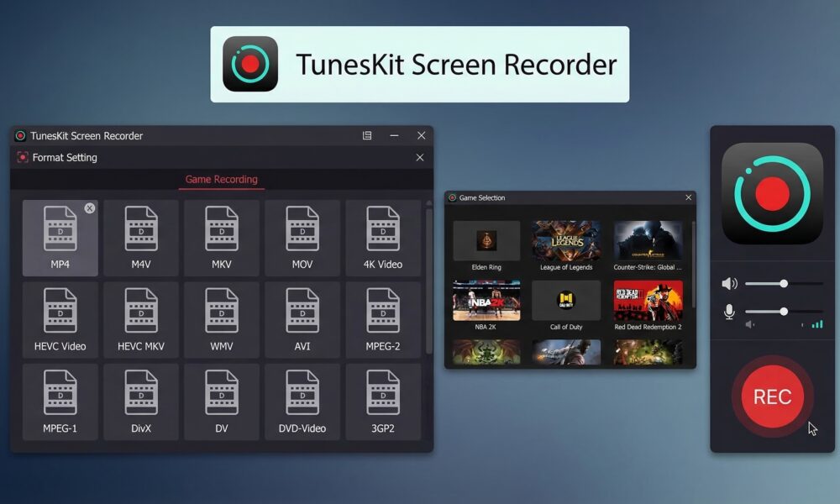Switch to the Game Recording tab
The height and width of the screenshot is (504, 840).
221,180
